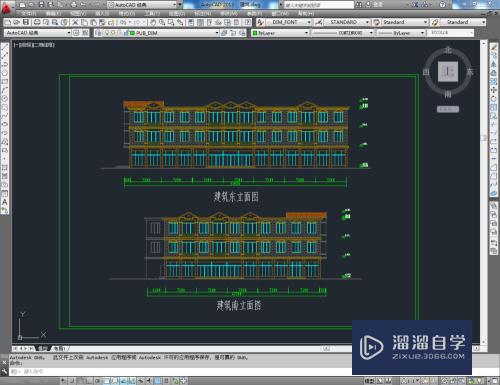
Task: Click the viewport label at canvas top-left
Action: point(34,45)
